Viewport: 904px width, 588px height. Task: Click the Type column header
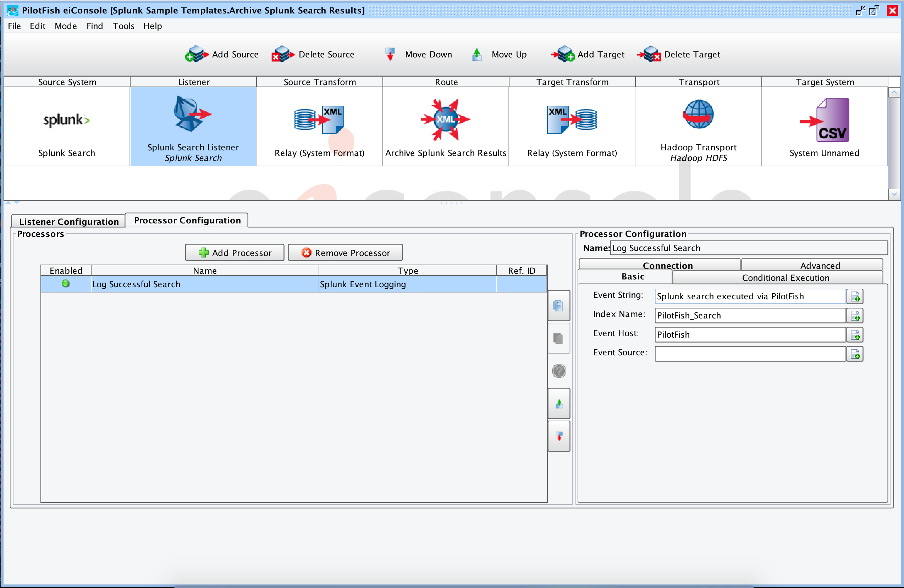point(408,271)
